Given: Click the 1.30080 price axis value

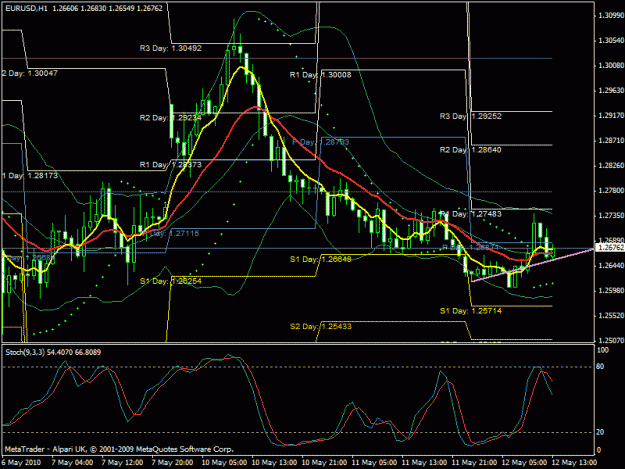Looking at the screenshot, I should [611, 65].
